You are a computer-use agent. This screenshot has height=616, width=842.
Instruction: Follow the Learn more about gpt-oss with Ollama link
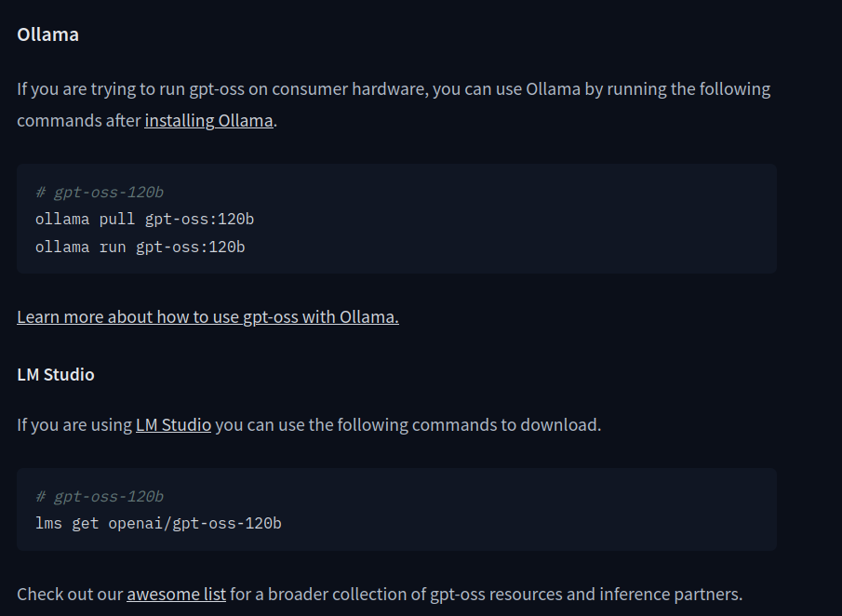tap(207, 317)
